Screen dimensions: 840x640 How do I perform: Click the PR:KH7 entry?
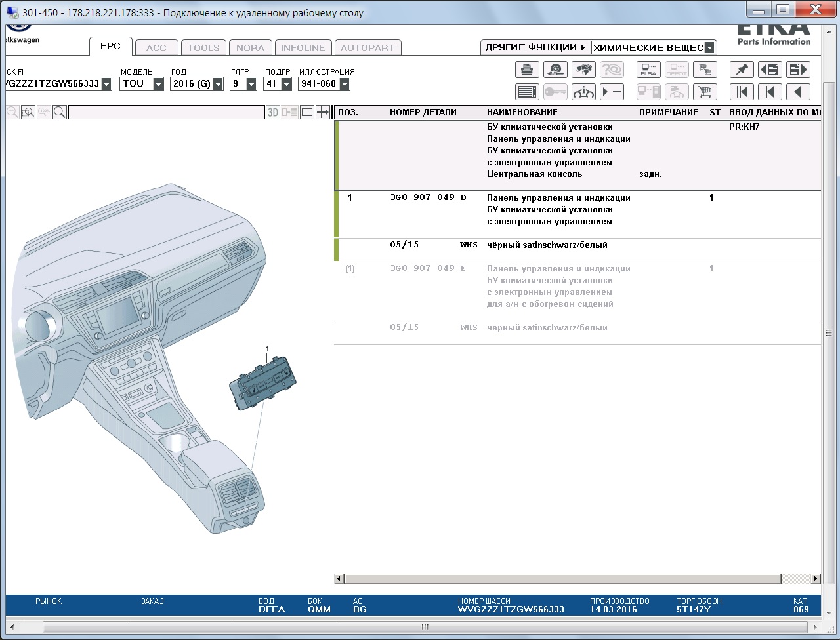pyautogui.click(x=744, y=127)
